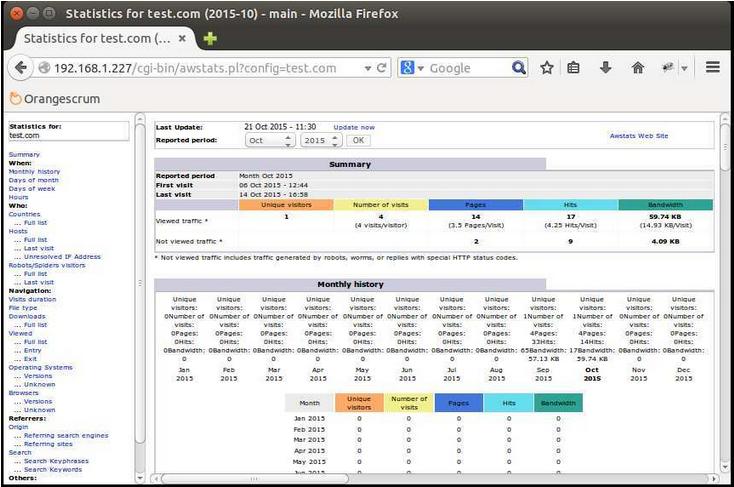
Task: Open the downloads arrow icon
Action: (x=605, y=68)
